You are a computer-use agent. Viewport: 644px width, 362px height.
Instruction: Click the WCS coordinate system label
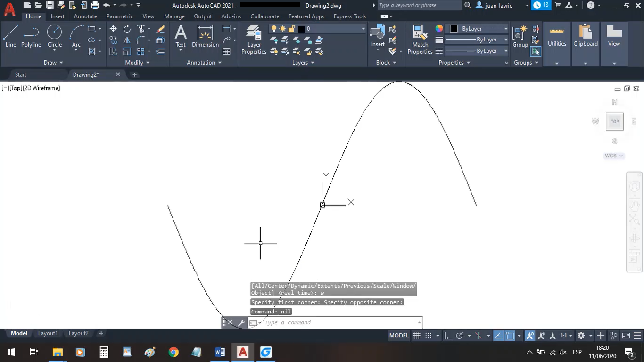(614, 156)
